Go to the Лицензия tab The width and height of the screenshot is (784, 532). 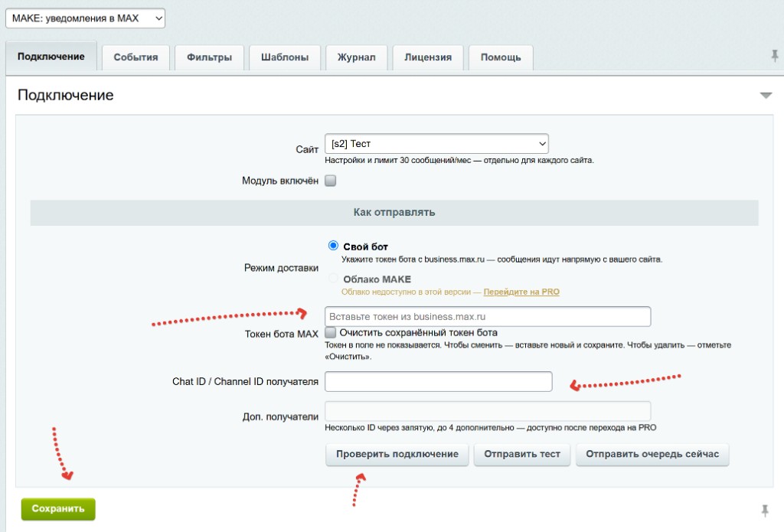point(428,57)
